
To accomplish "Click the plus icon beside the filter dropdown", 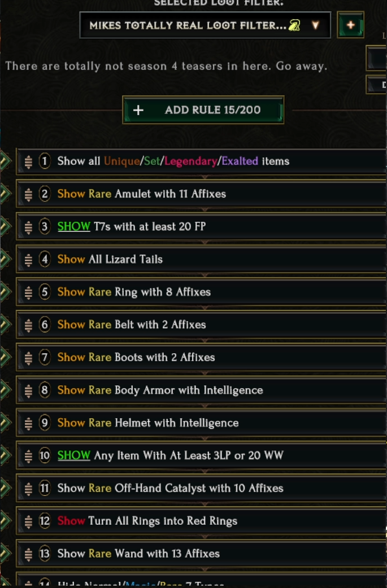I will click(350, 25).
